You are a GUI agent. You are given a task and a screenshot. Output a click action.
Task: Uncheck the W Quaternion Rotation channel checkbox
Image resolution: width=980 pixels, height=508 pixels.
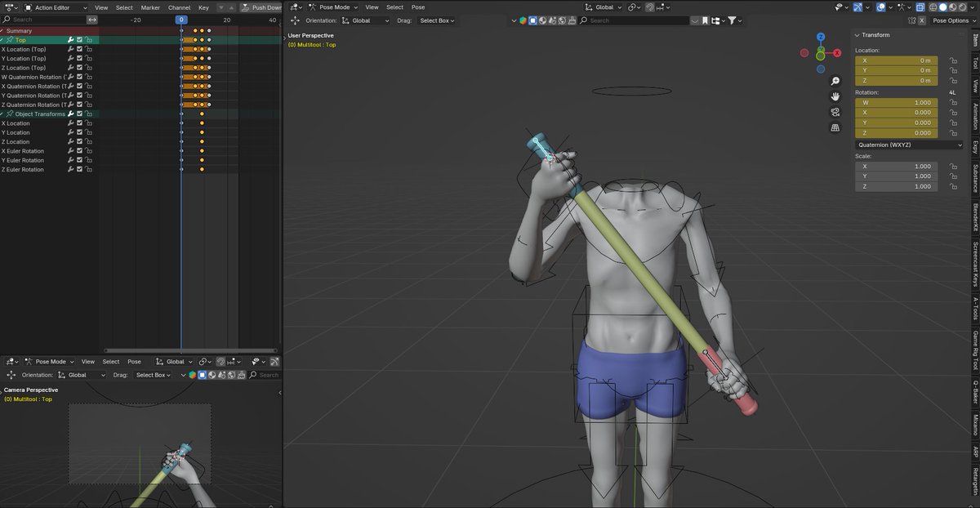tap(80, 77)
